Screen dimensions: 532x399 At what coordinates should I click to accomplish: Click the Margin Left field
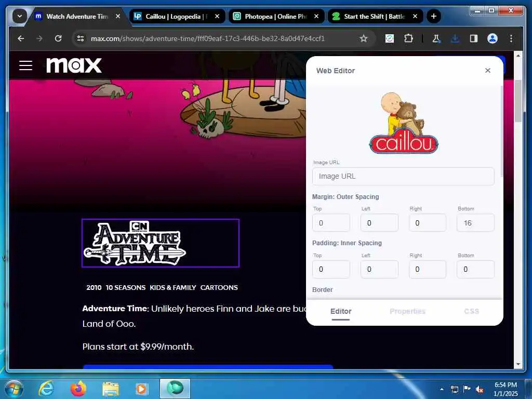tap(379, 222)
